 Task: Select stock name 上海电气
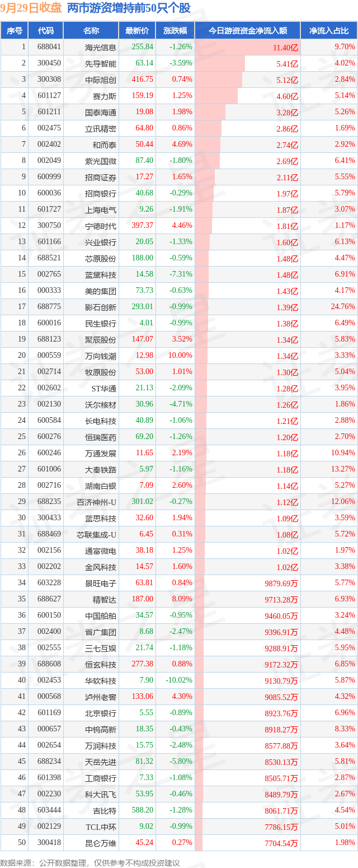point(101,209)
